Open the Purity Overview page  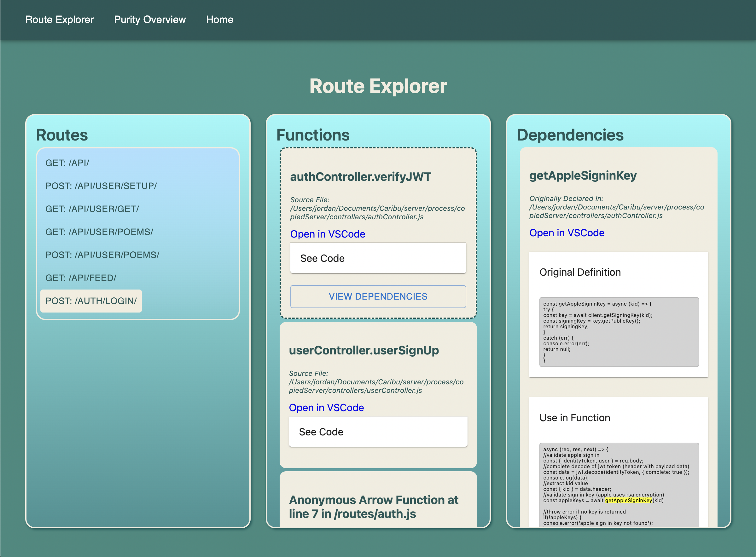coord(149,19)
